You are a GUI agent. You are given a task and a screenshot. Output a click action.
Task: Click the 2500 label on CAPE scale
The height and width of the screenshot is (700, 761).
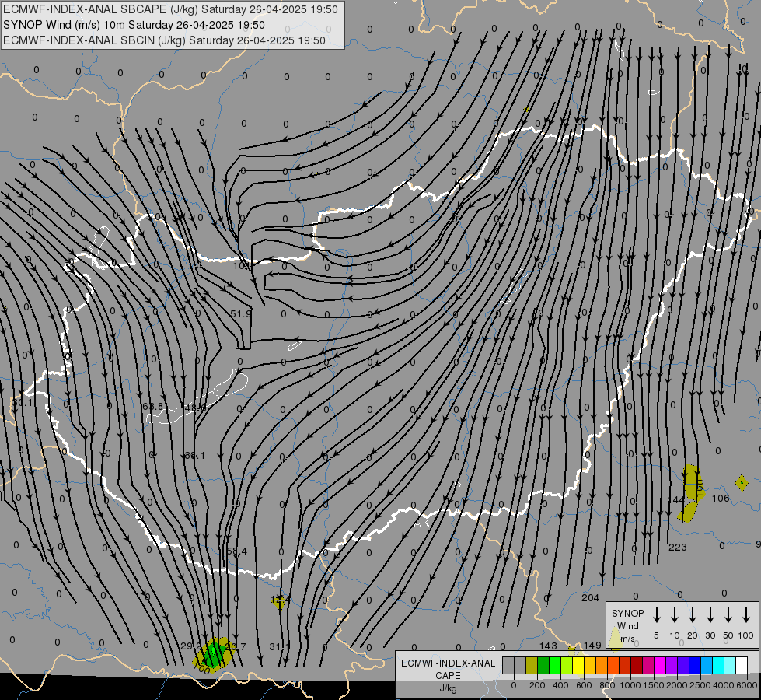click(x=700, y=685)
